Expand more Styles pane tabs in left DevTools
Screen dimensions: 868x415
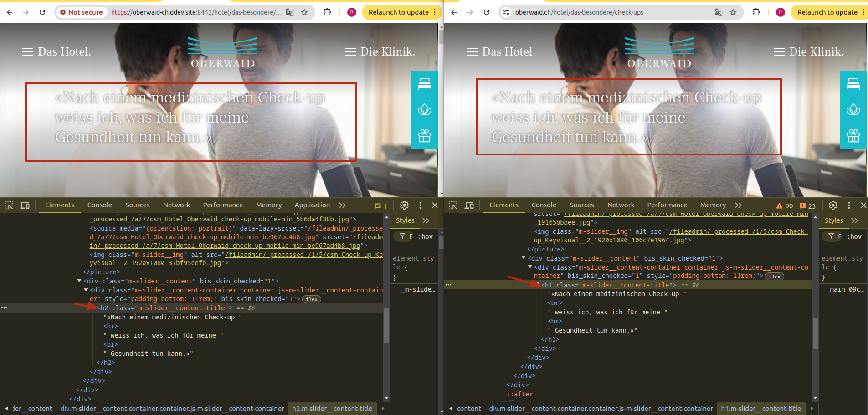click(426, 220)
